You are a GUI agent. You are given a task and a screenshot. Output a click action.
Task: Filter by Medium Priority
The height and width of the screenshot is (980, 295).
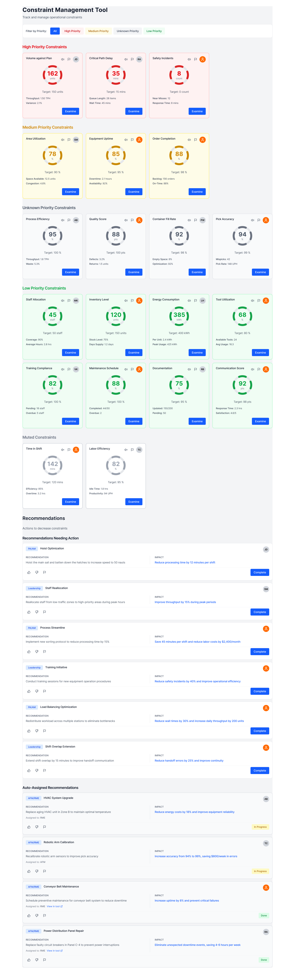click(x=99, y=31)
